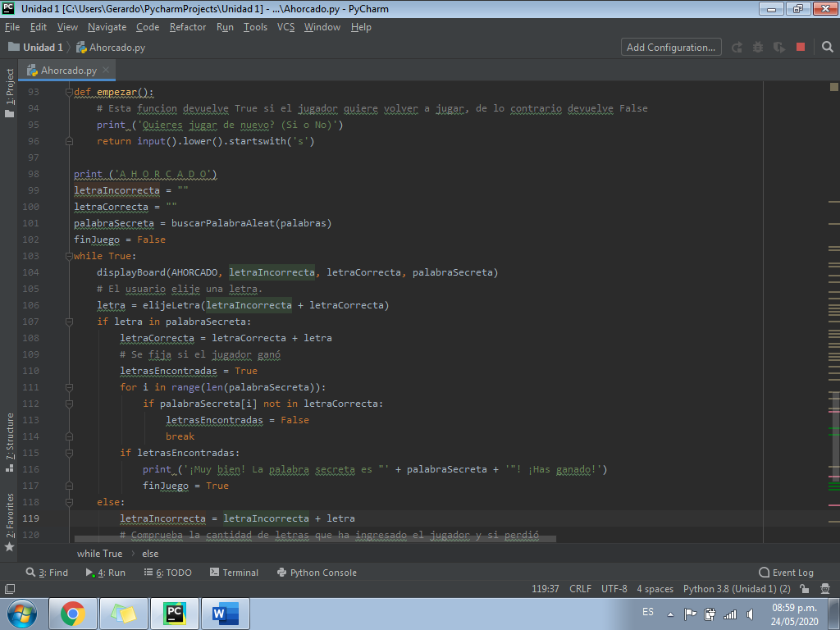Open the Project tool window
Image resolution: width=840 pixels, height=630 pixels.
click(10, 94)
